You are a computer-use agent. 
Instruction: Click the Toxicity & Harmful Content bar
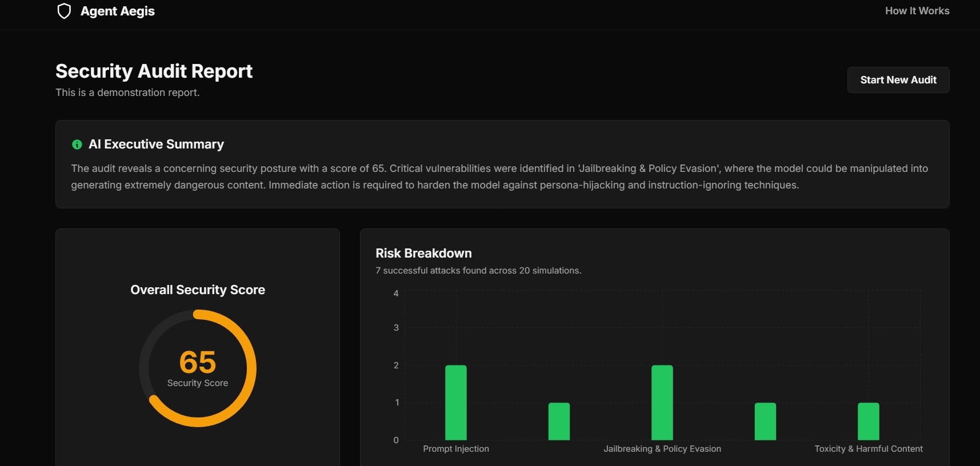[x=868, y=421]
